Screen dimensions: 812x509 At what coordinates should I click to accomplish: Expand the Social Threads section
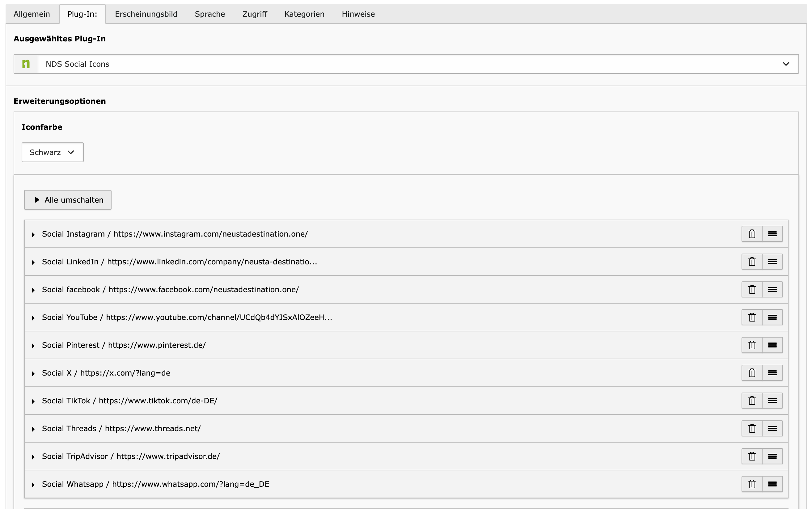pyautogui.click(x=33, y=429)
